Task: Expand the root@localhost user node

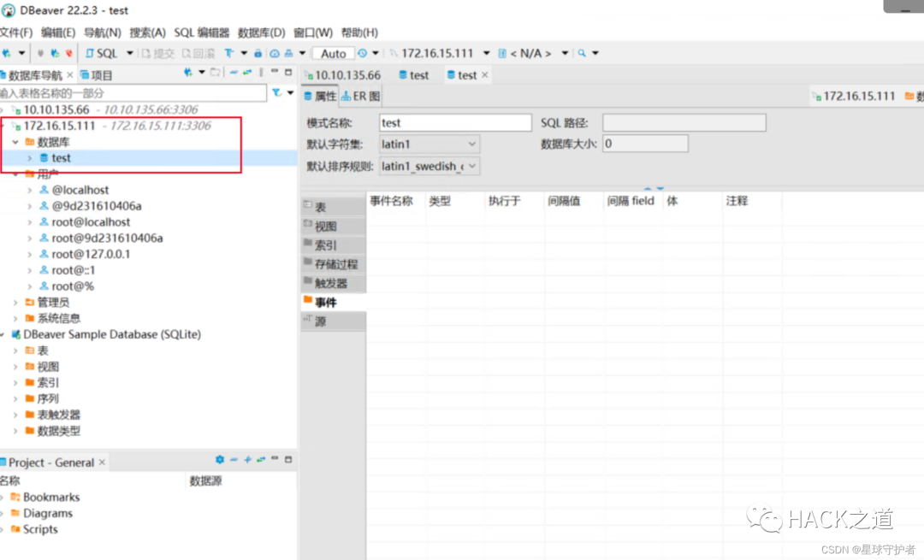Action: coord(29,222)
